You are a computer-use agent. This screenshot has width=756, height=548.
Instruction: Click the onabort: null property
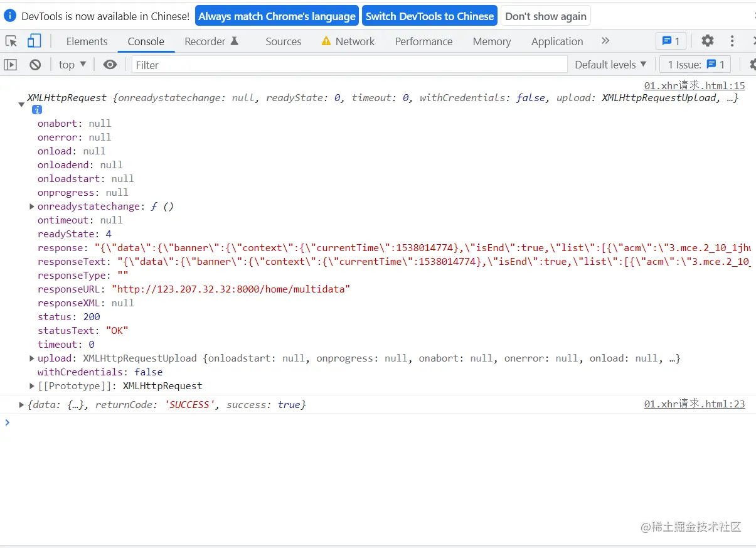click(x=74, y=124)
